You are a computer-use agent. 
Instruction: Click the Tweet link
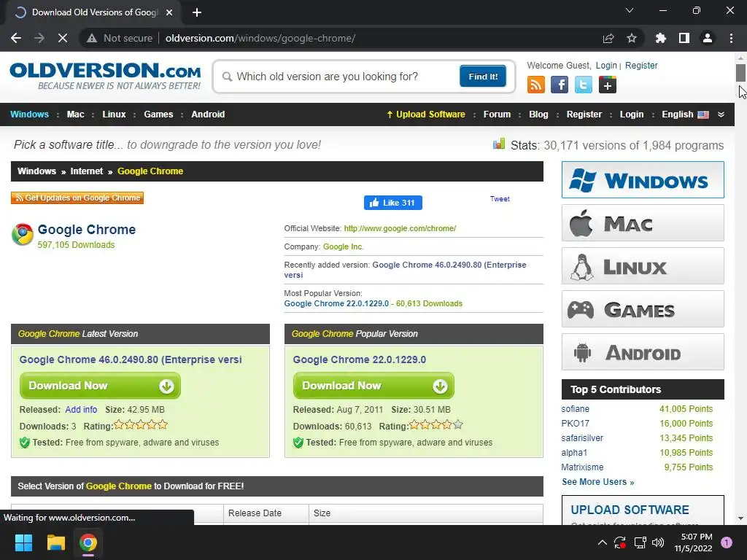tap(500, 199)
